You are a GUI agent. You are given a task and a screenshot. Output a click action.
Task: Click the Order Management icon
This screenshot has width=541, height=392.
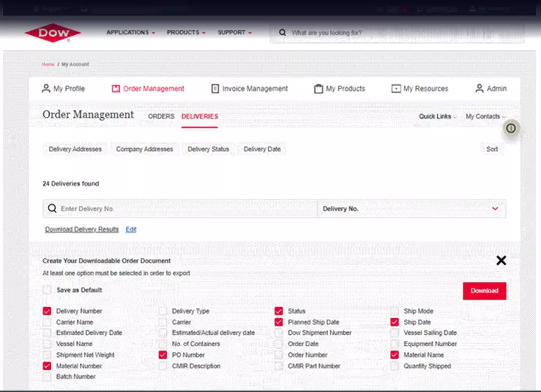(116, 89)
